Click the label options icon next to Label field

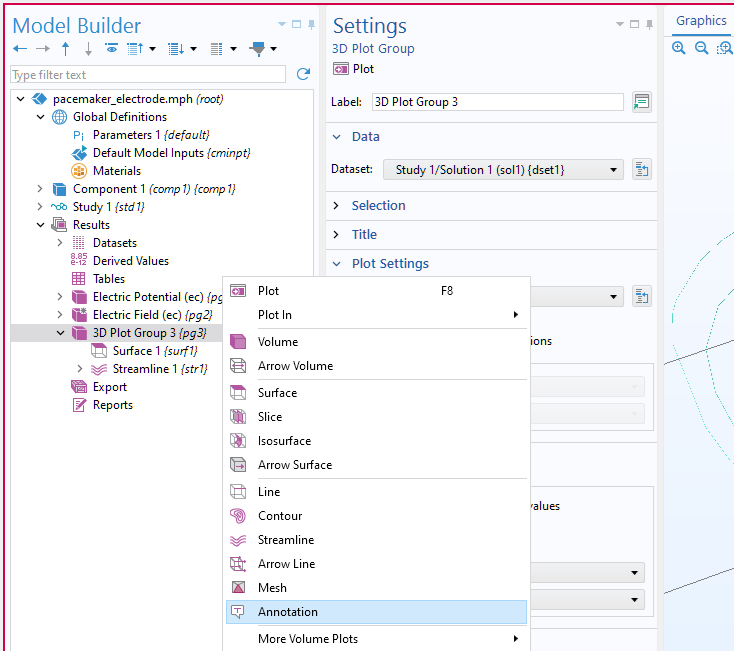(642, 102)
